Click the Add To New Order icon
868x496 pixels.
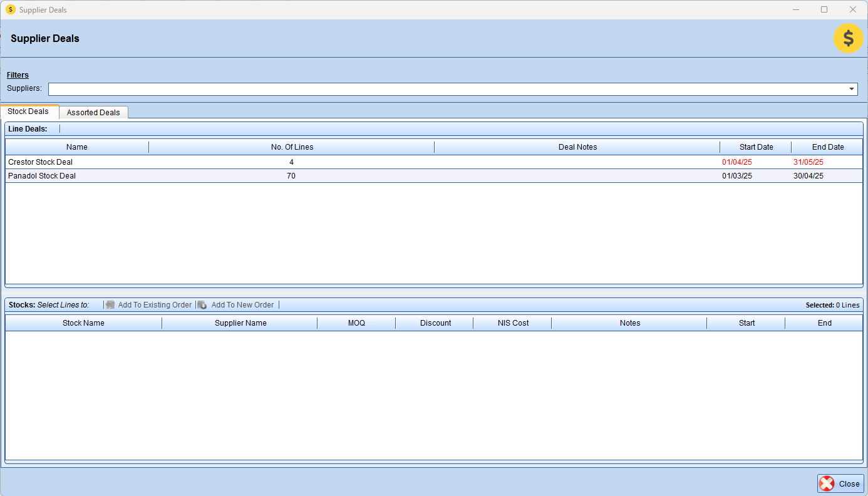point(202,305)
